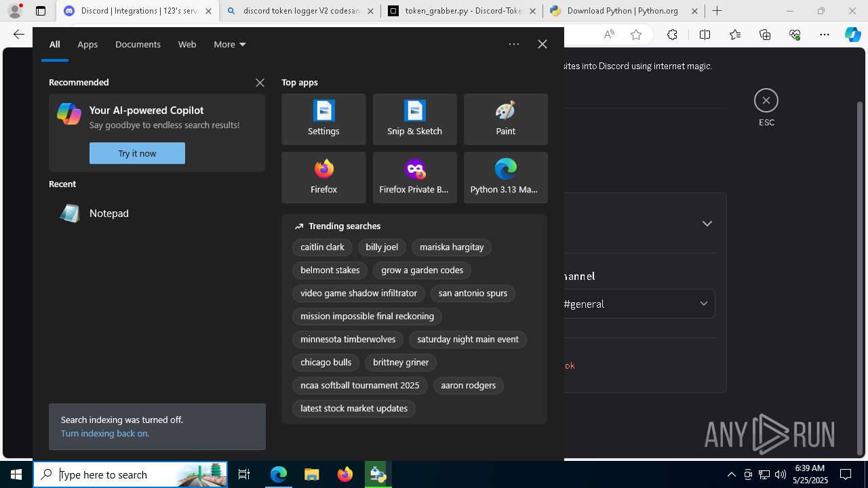Click Turn indexing back on link
The height and width of the screenshot is (488, 868).
(105, 433)
